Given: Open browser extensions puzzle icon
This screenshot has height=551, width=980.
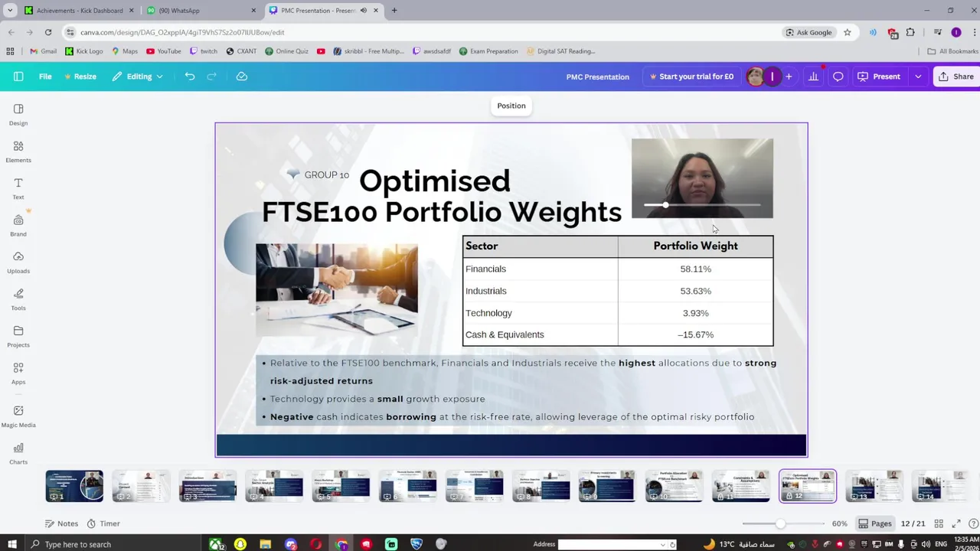Looking at the screenshot, I should [x=910, y=32].
